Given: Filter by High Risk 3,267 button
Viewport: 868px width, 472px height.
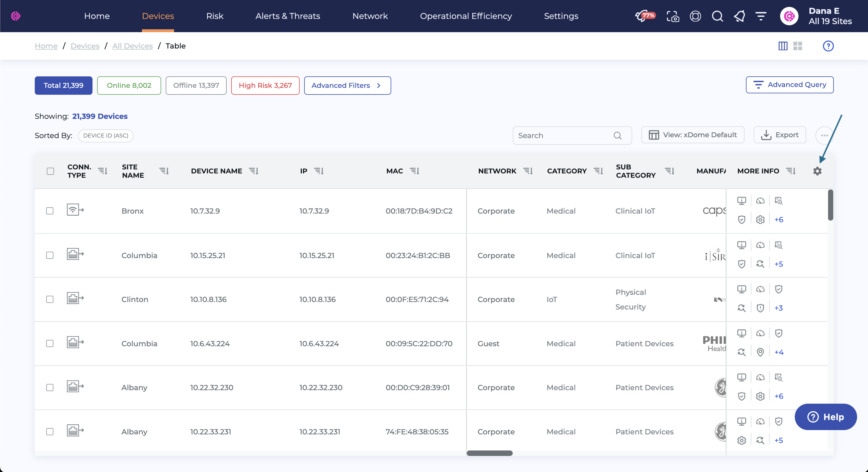Looking at the screenshot, I should 265,86.
